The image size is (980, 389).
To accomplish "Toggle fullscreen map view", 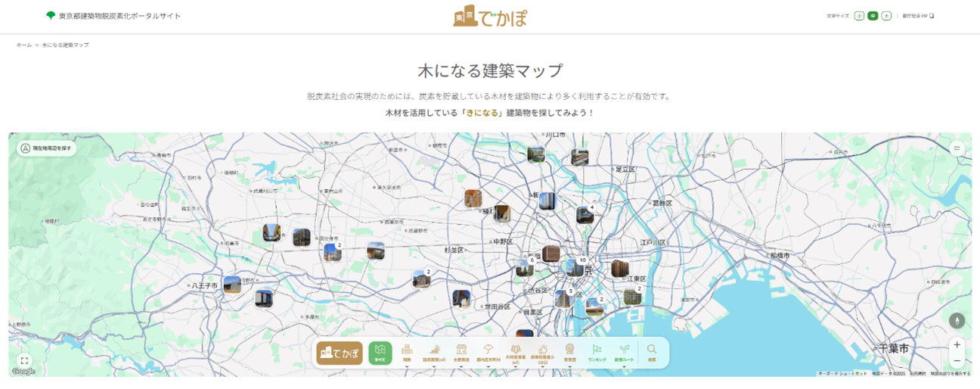I will (24, 361).
